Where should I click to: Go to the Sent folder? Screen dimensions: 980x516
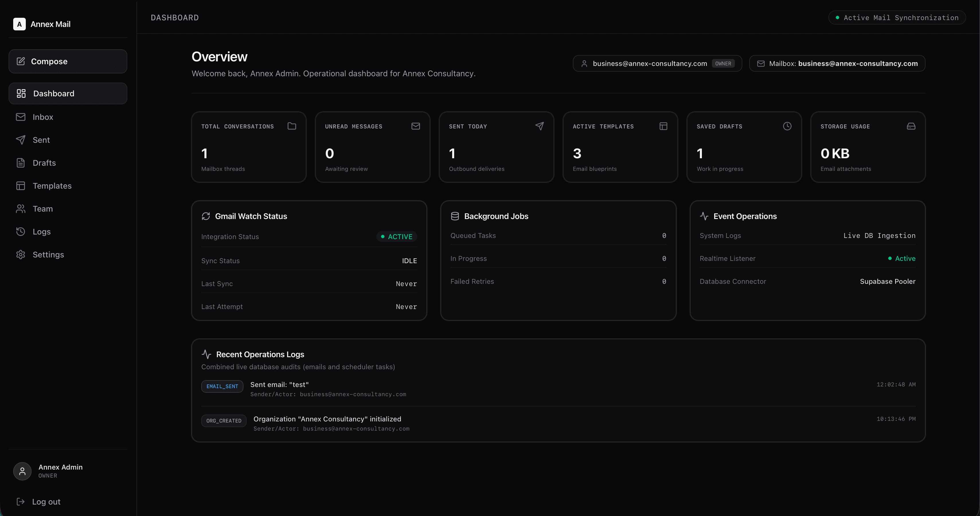[68, 140]
